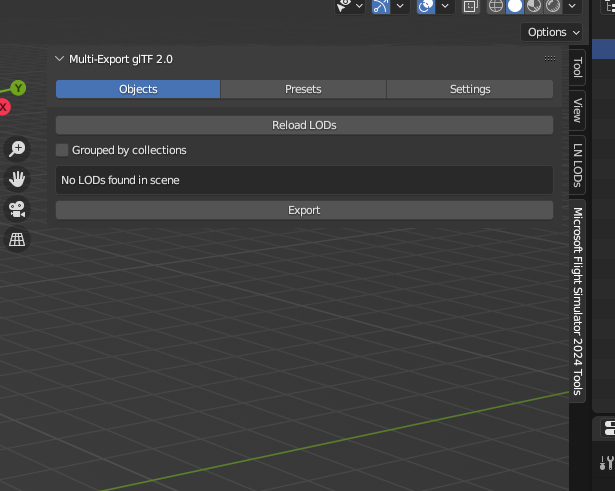Open the Tool sidebar tab
This screenshot has width=615, height=491.
(577, 67)
